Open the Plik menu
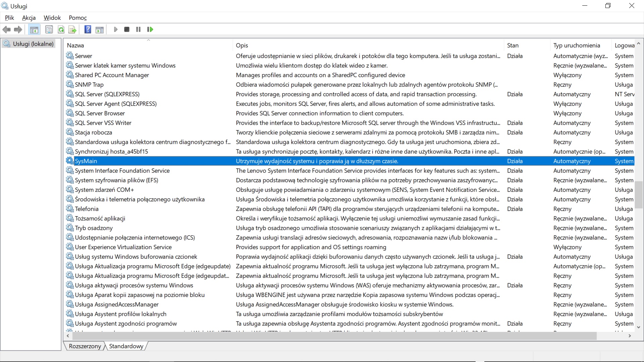 pyautogui.click(x=9, y=18)
